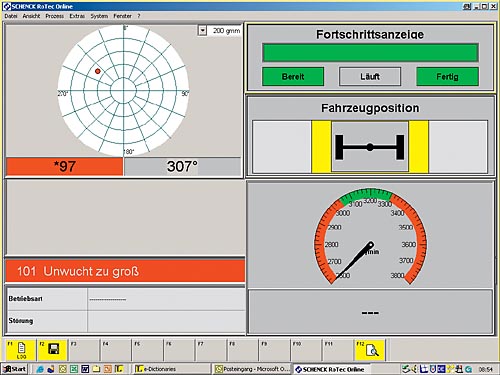Click the Windows Start button
Image resolution: width=500 pixels, height=375 pixels.
pos(14,369)
